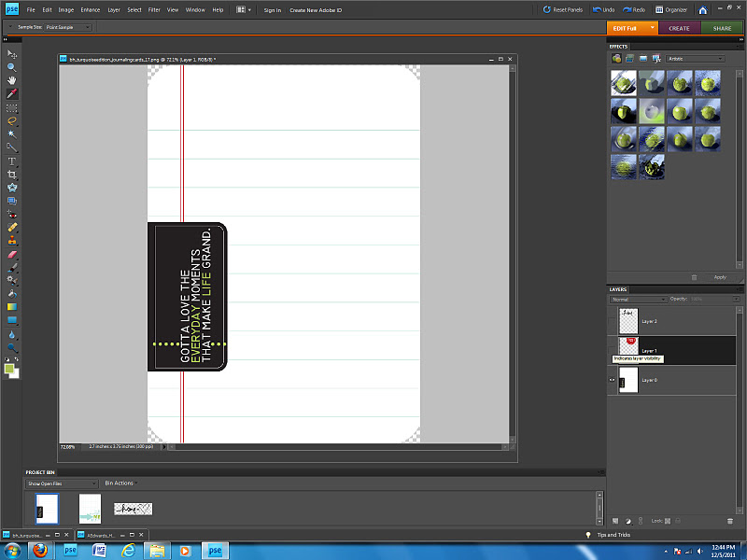Show Layer Styles in Effects panel
The image size is (747, 560).
629,59
